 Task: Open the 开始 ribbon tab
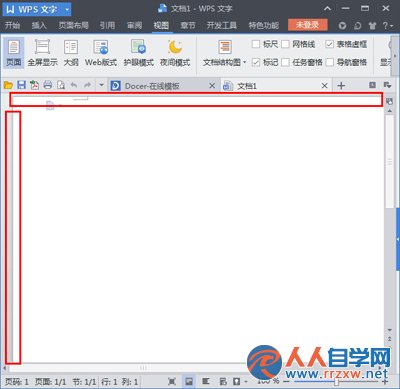[x=12, y=25]
